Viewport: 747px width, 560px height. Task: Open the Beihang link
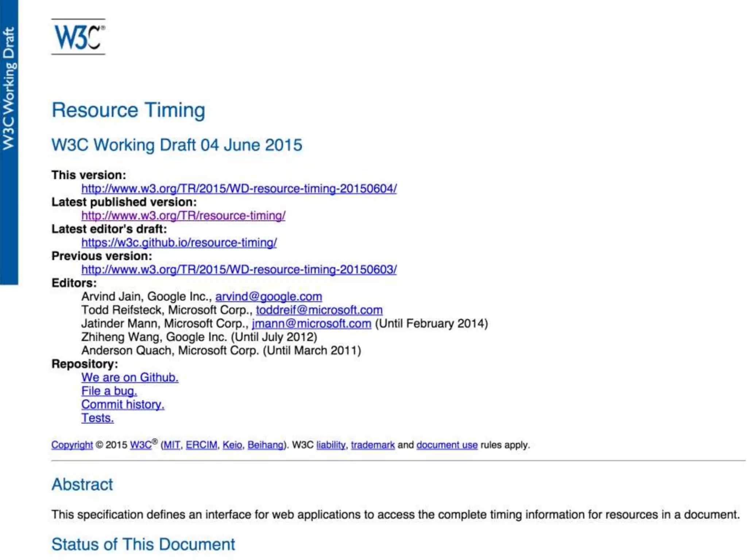(x=265, y=445)
